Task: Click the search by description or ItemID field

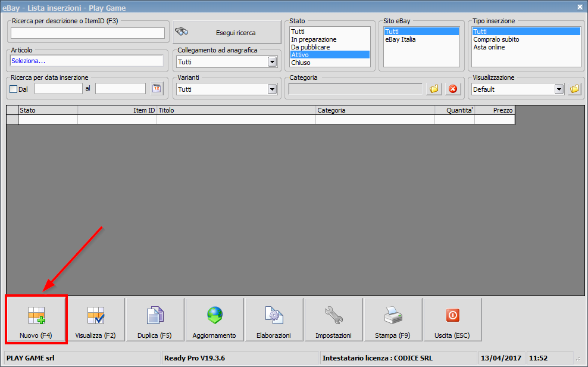Action: click(87, 33)
